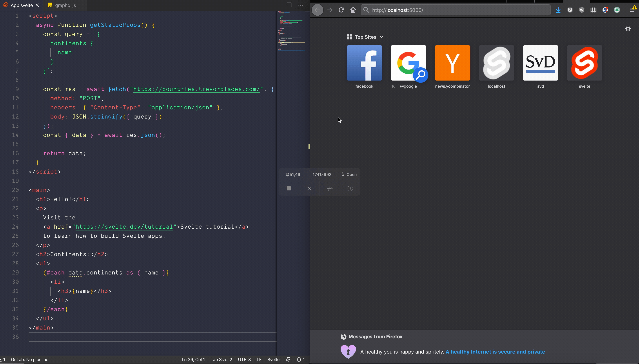Open the Firefox downloads arrow
639x364 pixels.
click(558, 10)
